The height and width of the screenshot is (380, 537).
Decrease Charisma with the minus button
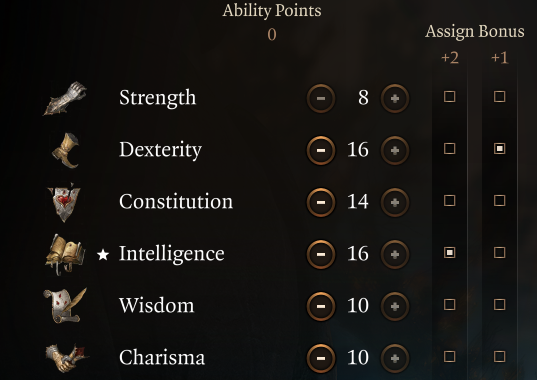321,358
